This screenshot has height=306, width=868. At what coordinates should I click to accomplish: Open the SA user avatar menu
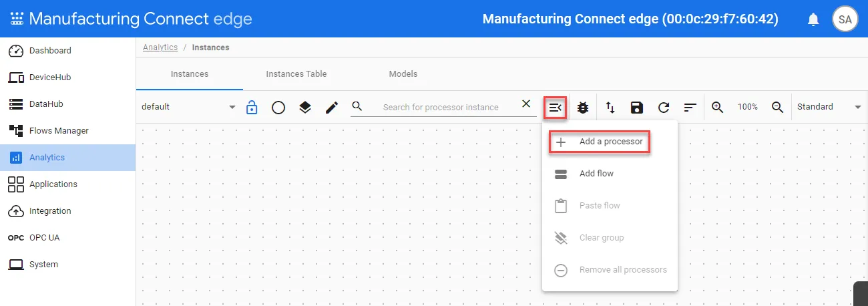click(845, 19)
